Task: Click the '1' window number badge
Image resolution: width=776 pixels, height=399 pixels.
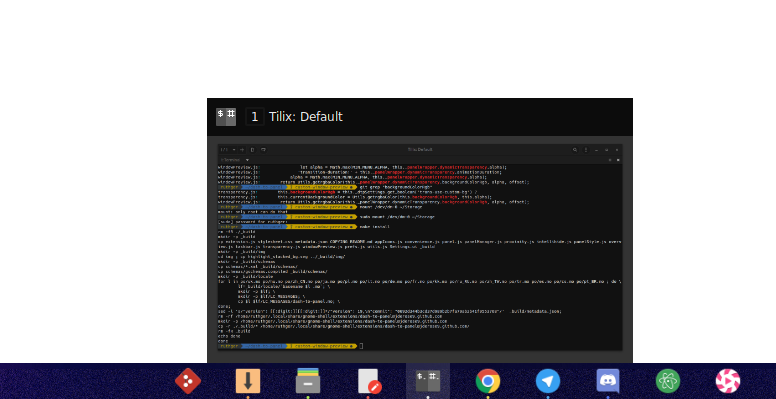Action: pos(255,117)
